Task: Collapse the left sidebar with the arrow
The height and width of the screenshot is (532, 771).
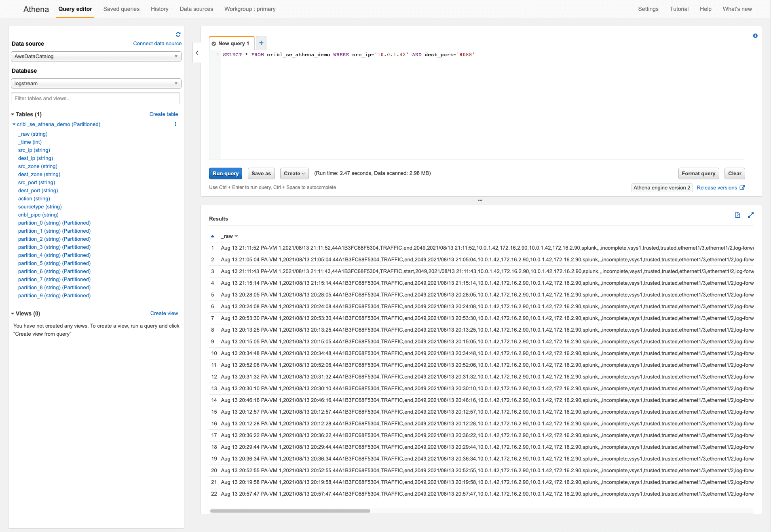Action: (x=197, y=53)
